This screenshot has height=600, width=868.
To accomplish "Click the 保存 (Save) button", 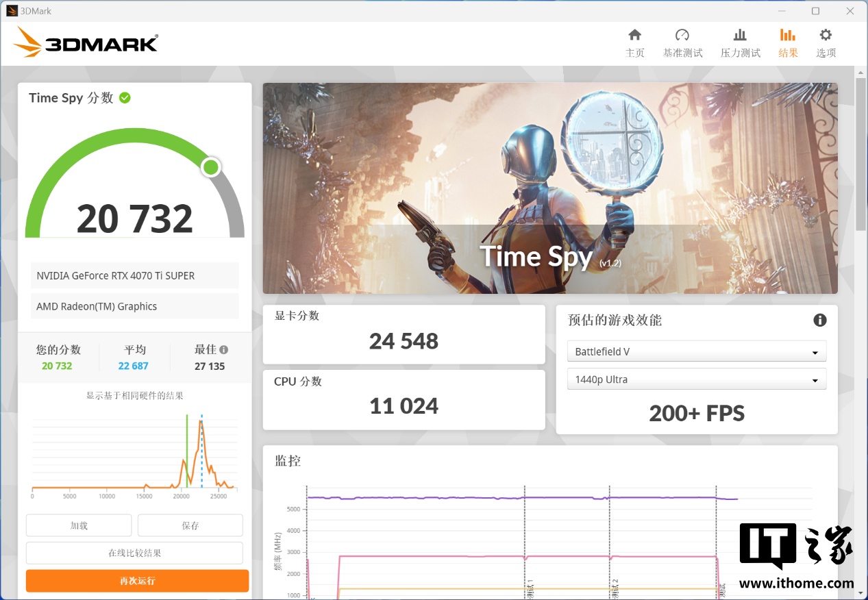I will [190, 525].
